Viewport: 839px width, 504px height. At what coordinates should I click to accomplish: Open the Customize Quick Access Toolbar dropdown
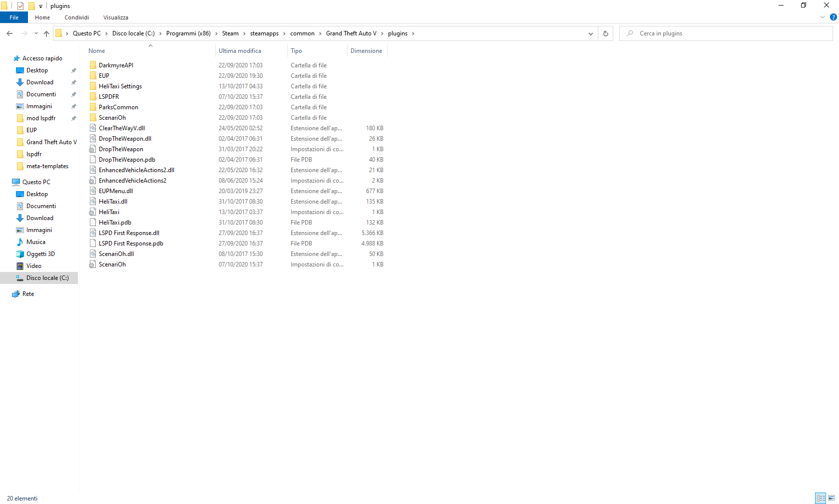(x=40, y=6)
